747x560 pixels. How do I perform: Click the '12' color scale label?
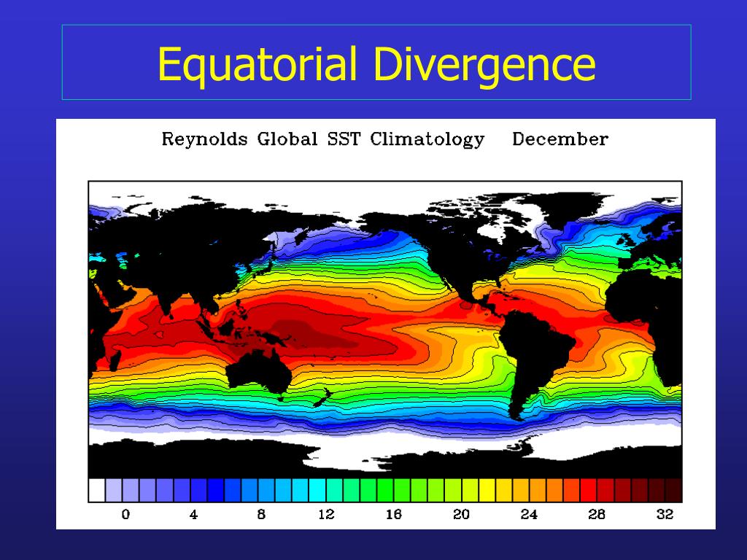click(x=326, y=514)
